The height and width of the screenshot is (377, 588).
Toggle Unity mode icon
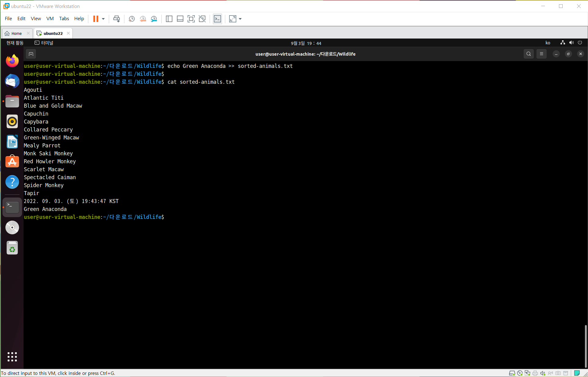point(202,19)
